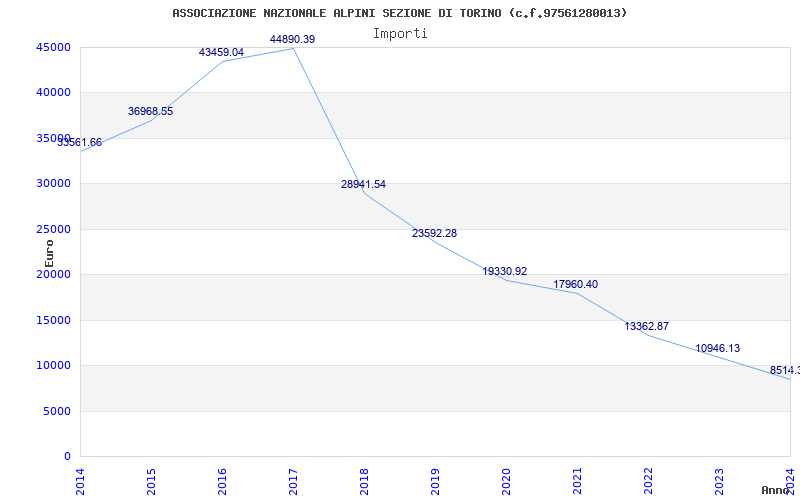Click the data label 19330.92
The height and width of the screenshot is (500, 800).
505,271
